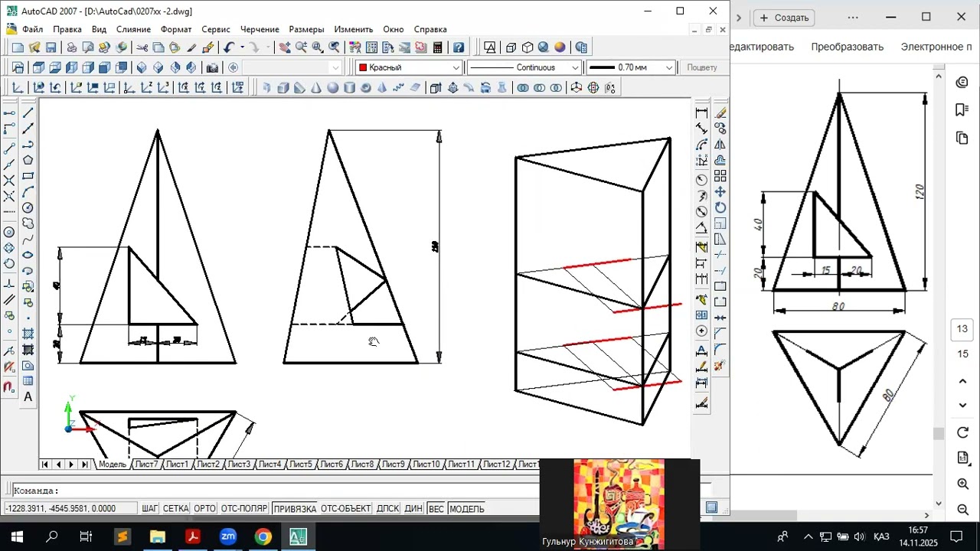The image size is (980, 551).
Task: Click zoom in magnifier in right window
Action: click(963, 484)
